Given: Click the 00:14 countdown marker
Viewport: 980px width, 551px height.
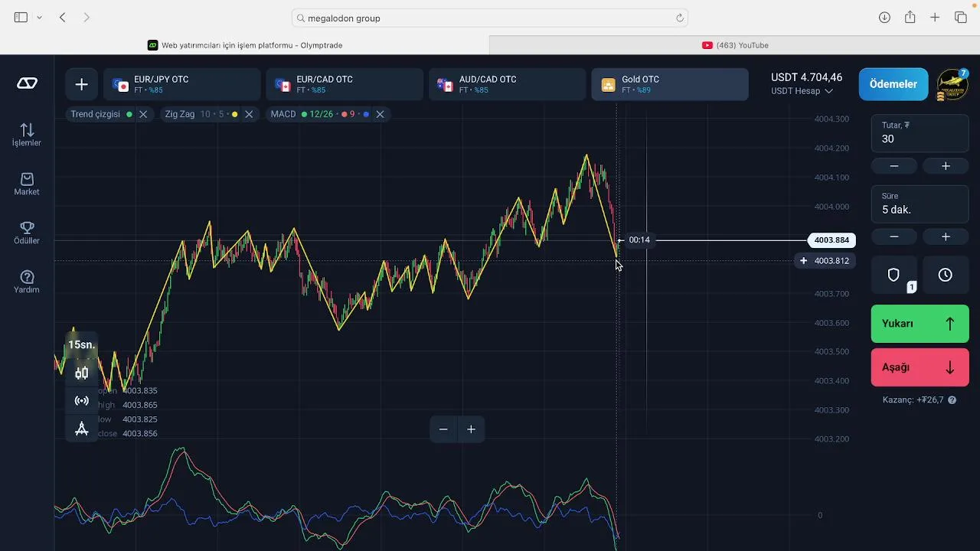Looking at the screenshot, I should [639, 240].
